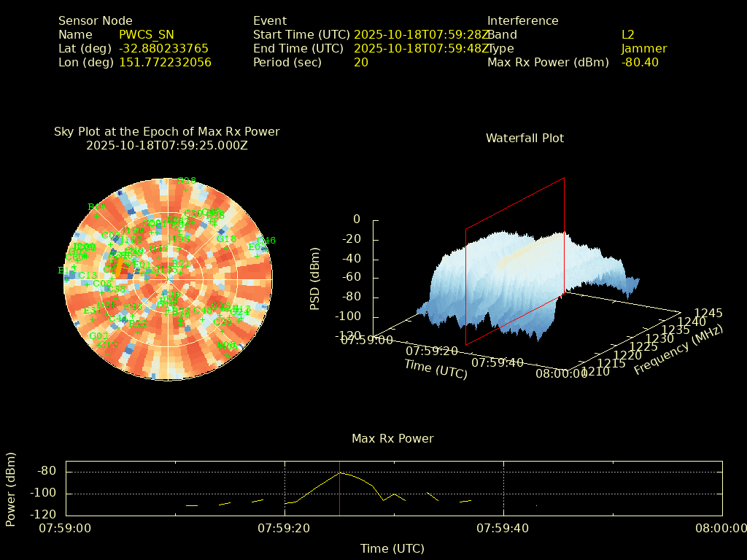Click the C13 satellite label
The height and width of the screenshot is (560, 747).
[x=88, y=276]
